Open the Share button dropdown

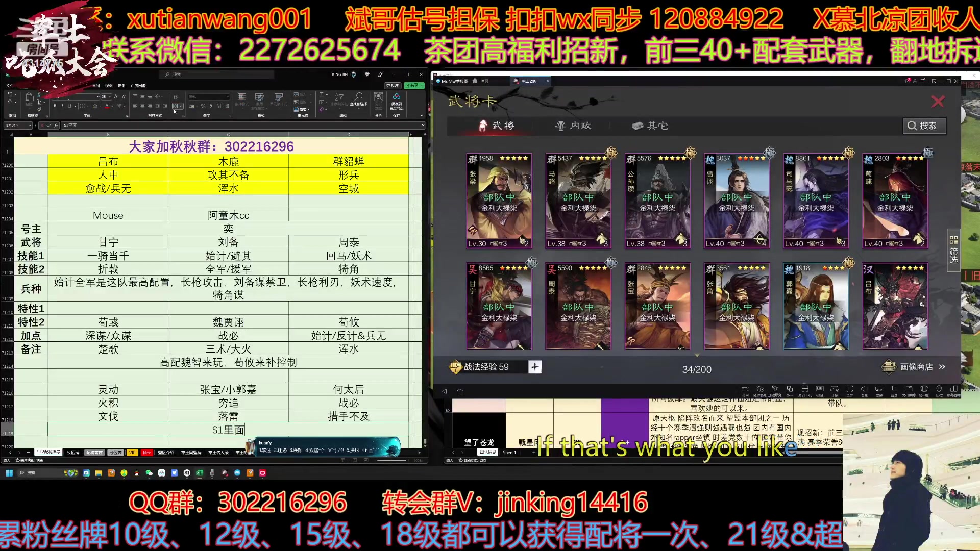[x=422, y=86]
